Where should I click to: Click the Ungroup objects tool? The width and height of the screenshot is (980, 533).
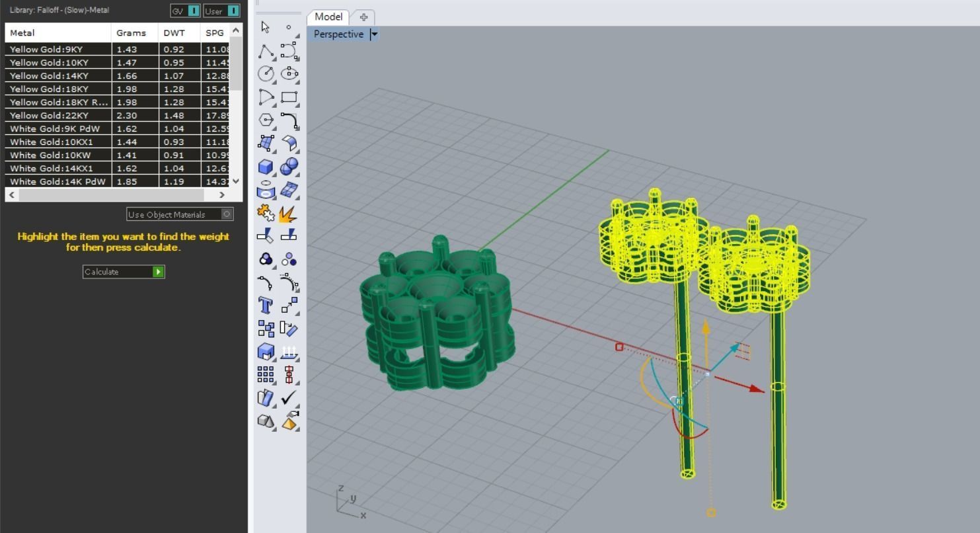click(x=289, y=259)
